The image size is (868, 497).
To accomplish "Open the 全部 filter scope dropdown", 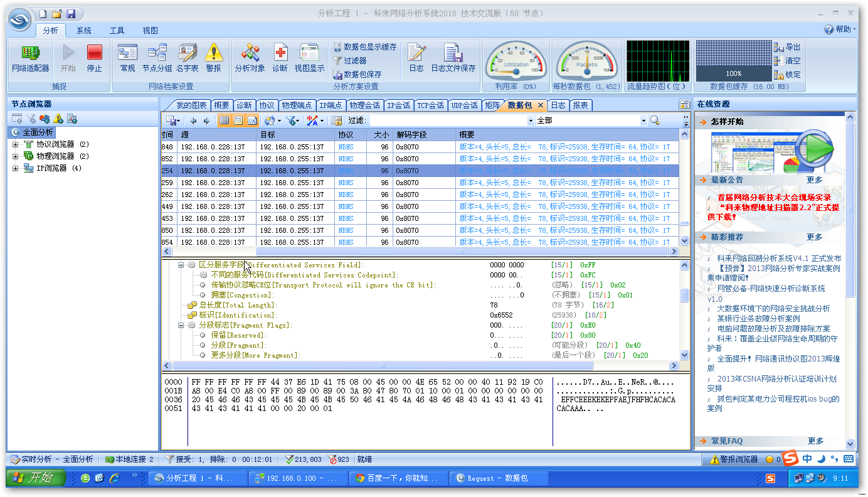I will click(x=643, y=120).
